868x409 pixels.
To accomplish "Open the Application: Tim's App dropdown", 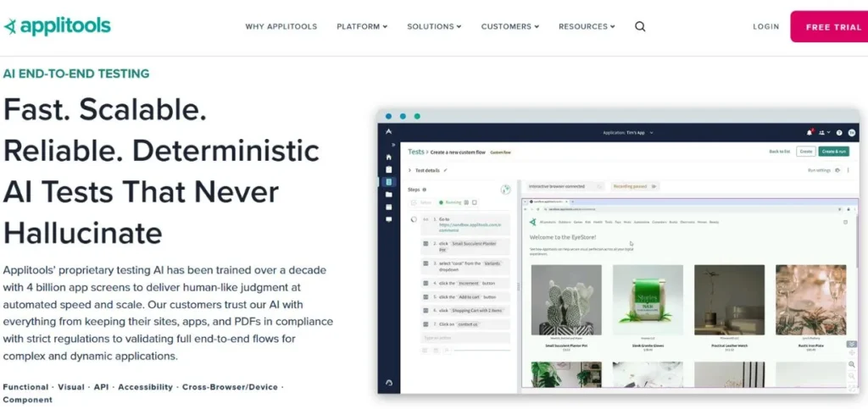I will [x=628, y=133].
